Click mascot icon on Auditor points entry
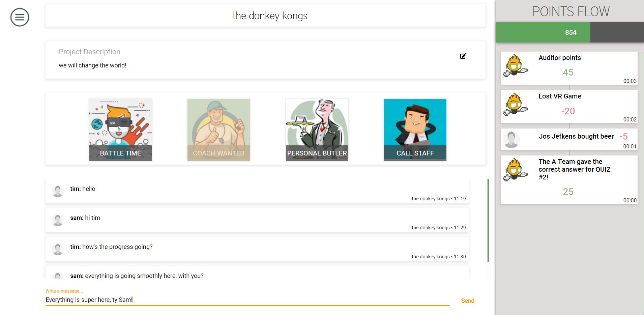This screenshot has height=315, width=644. click(515, 66)
